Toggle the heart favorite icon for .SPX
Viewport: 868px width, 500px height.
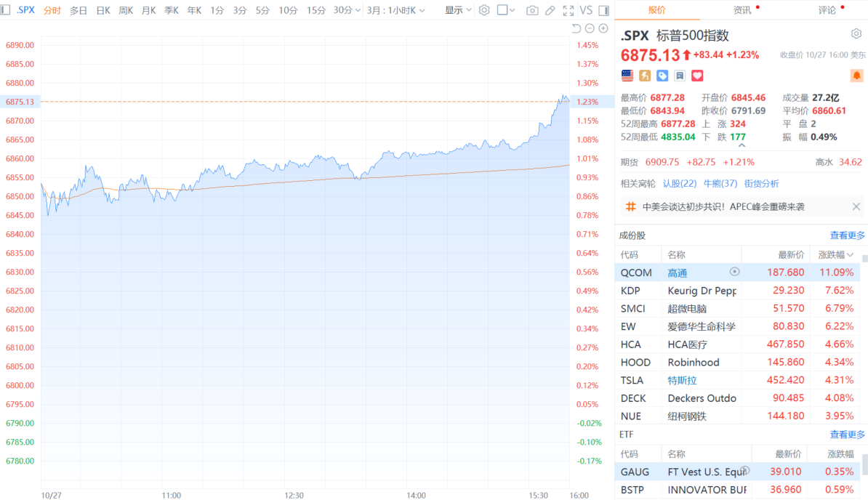(x=697, y=76)
